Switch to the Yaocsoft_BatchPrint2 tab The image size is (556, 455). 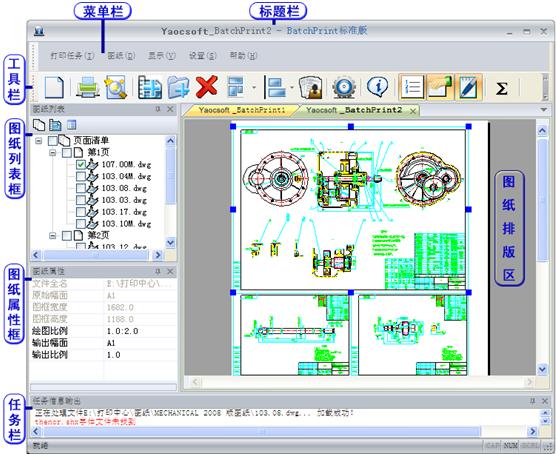tap(354, 110)
